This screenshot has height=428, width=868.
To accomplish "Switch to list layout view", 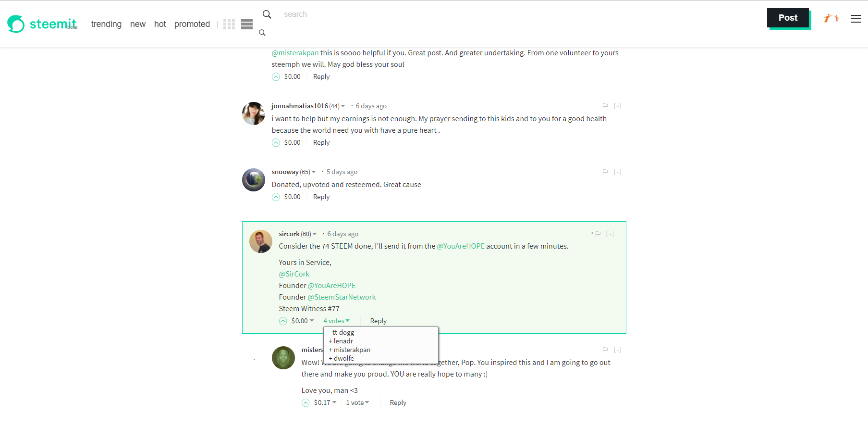I will tap(247, 24).
